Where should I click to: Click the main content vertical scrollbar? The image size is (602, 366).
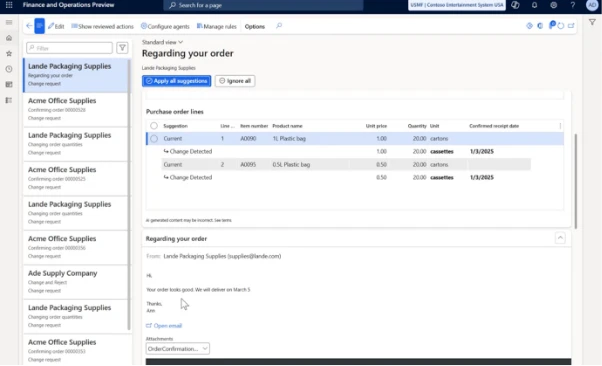point(576,181)
